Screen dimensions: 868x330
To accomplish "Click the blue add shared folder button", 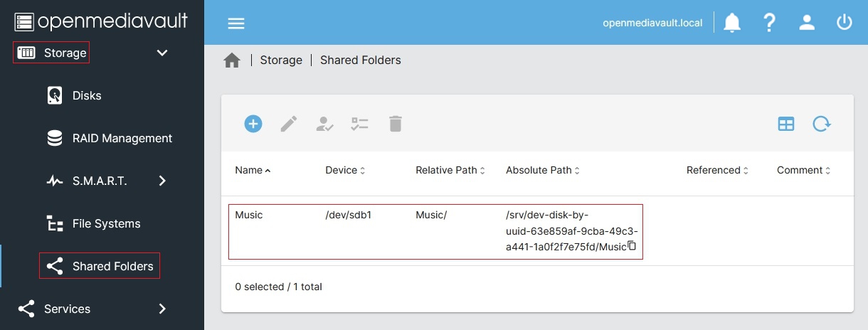I will pyautogui.click(x=253, y=124).
